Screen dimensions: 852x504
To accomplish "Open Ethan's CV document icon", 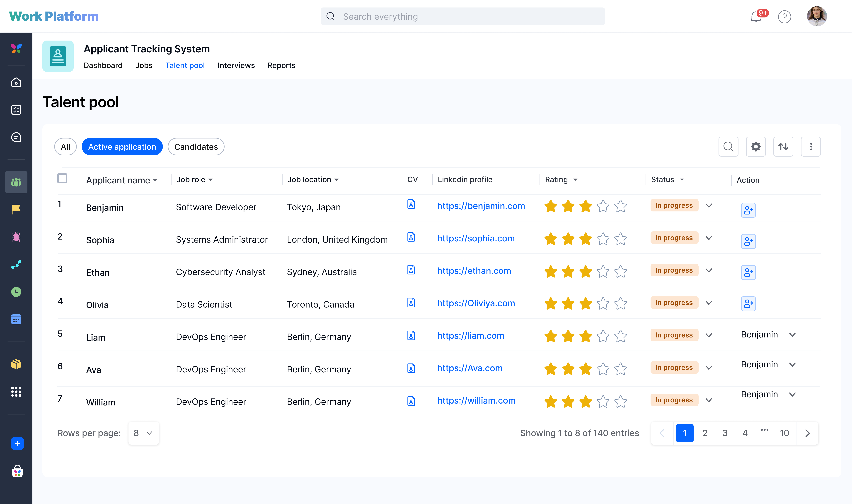I will [x=411, y=270].
